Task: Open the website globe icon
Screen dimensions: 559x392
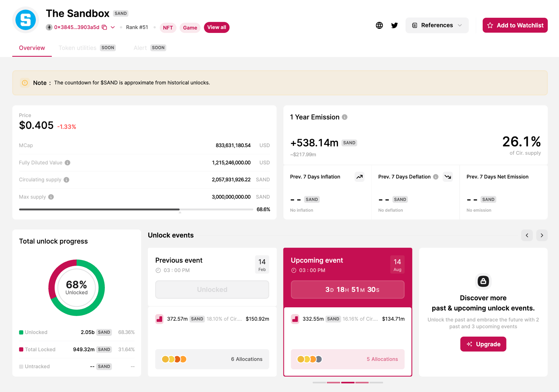Action: pos(379,25)
